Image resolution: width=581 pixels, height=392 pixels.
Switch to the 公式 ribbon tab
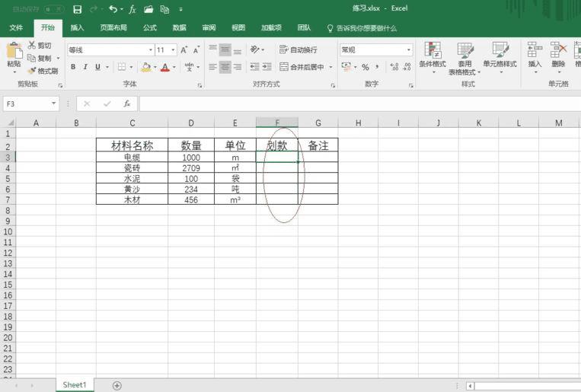coord(150,28)
